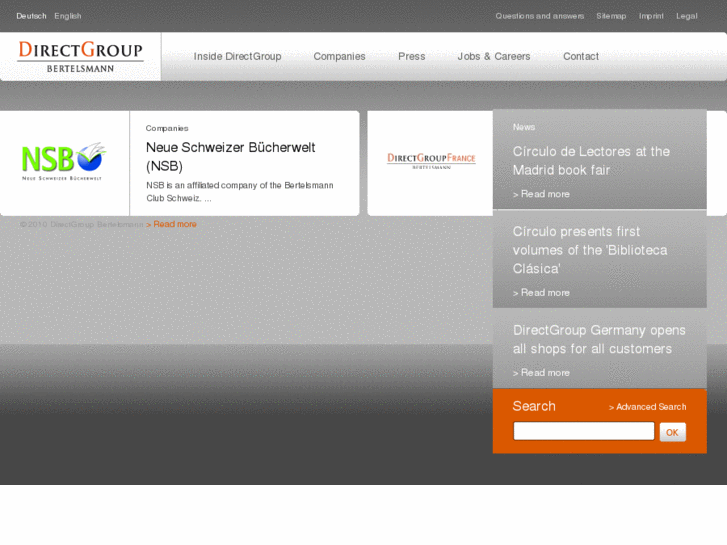Open the NSB company logo

[64, 161]
